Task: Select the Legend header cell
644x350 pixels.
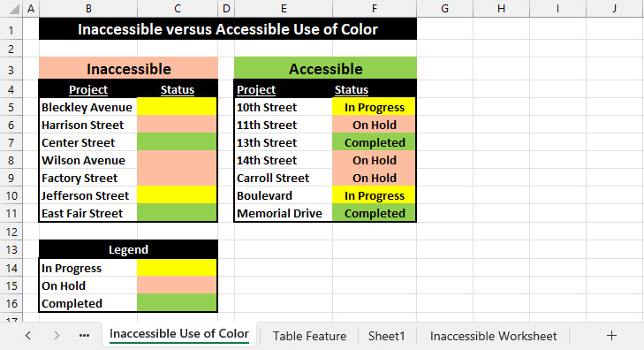Action: tap(128, 249)
